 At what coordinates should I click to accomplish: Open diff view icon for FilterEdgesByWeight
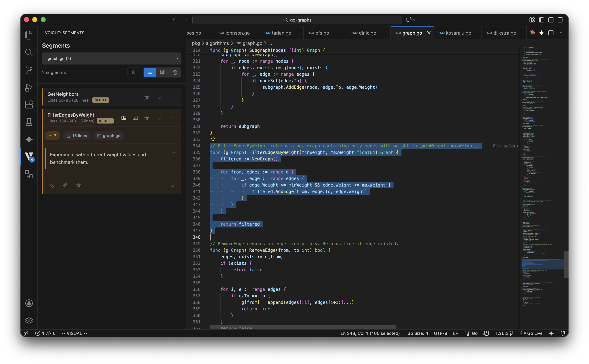tap(124, 118)
